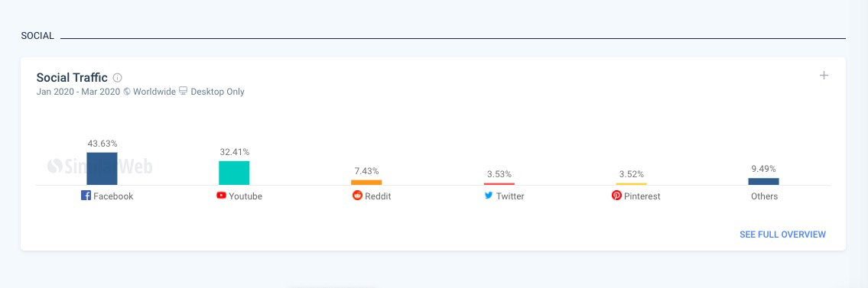Open the Social Traffic info icon

(x=117, y=78)
